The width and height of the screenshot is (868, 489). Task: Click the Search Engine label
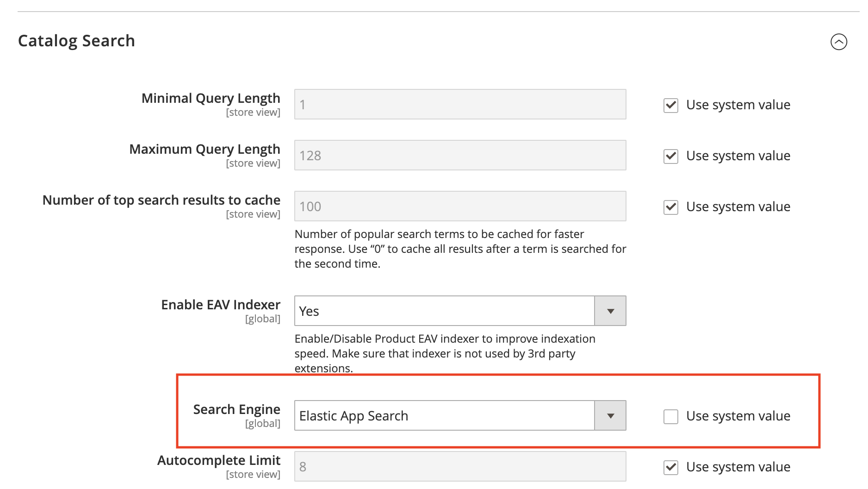[236, 409]
